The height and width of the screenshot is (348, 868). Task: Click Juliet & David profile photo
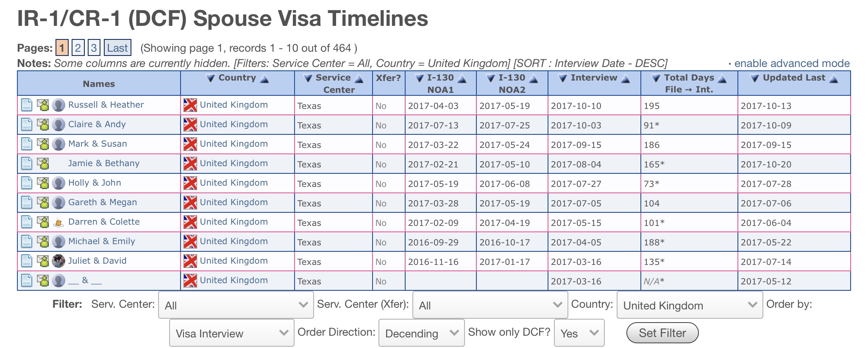coord(58,261)
